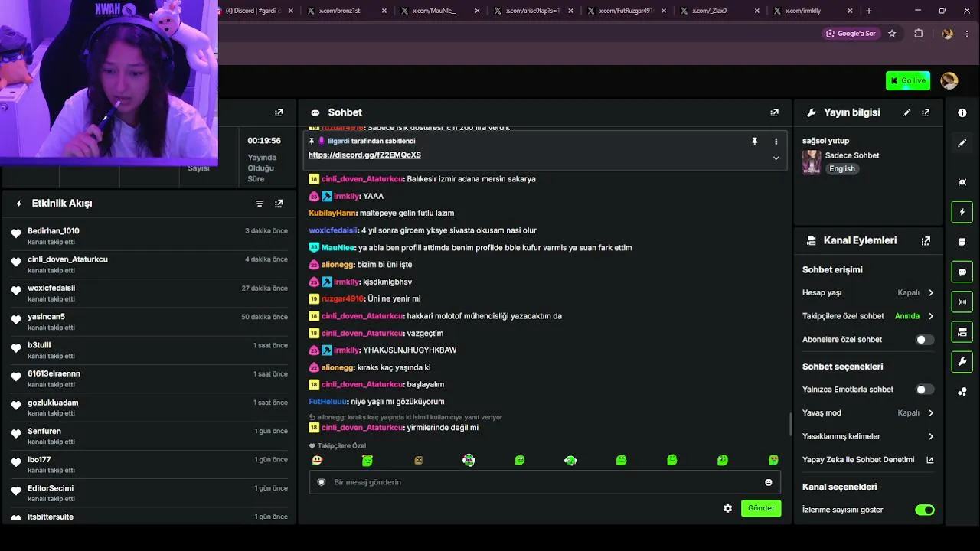Viewport: 980px width, 551px height.
Task: Click the note page sidebar icon
Action: point(962,242)
